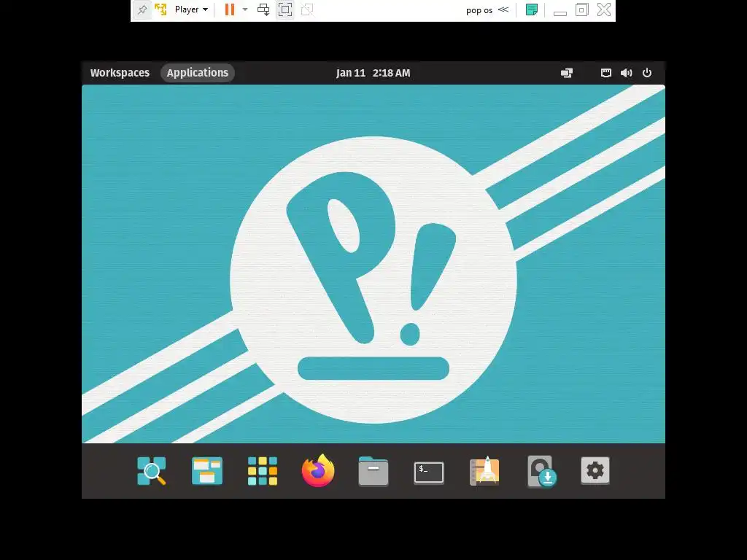Viewport: 747px width, 560px height.
Task: Open the power menu icon in top panel
Action: [647, 73]
